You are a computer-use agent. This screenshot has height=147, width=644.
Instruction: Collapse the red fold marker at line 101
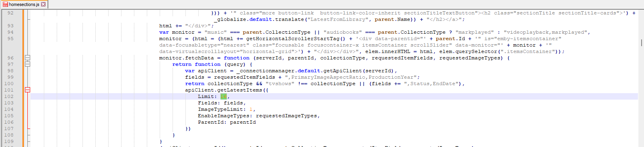(27, 90)
